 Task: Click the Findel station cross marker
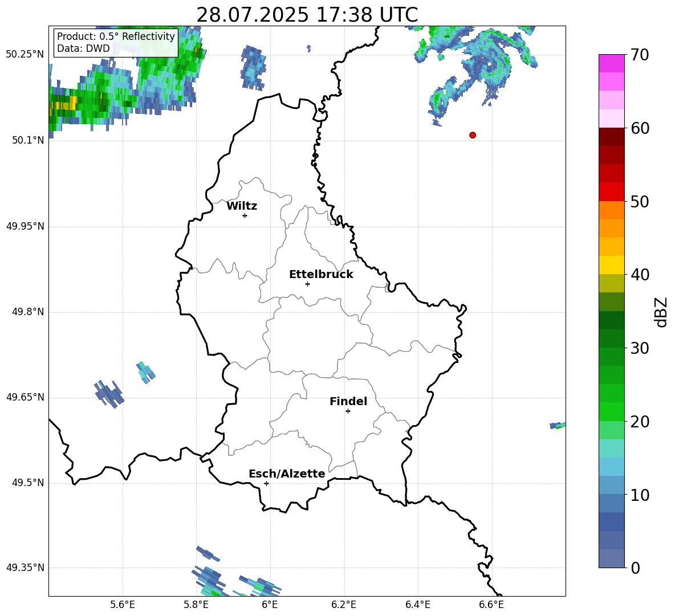click(348, 411)
